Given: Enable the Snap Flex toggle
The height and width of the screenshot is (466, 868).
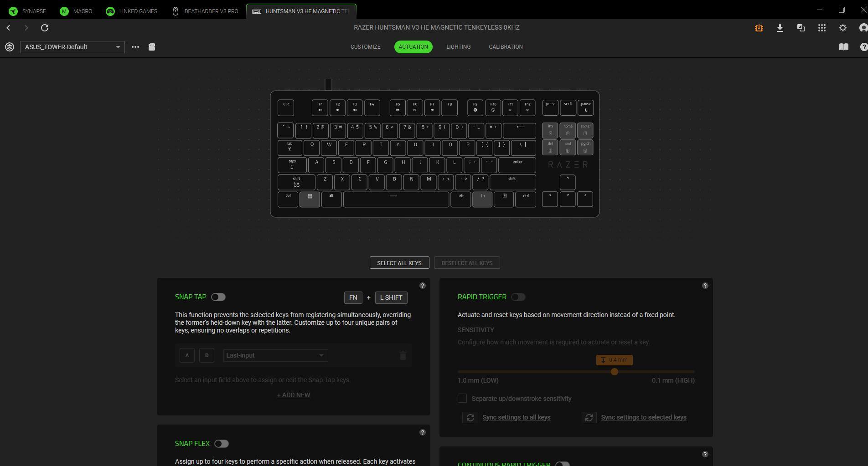Looking at the screenshot, I should pyautogui.click(x=222, y=444).
